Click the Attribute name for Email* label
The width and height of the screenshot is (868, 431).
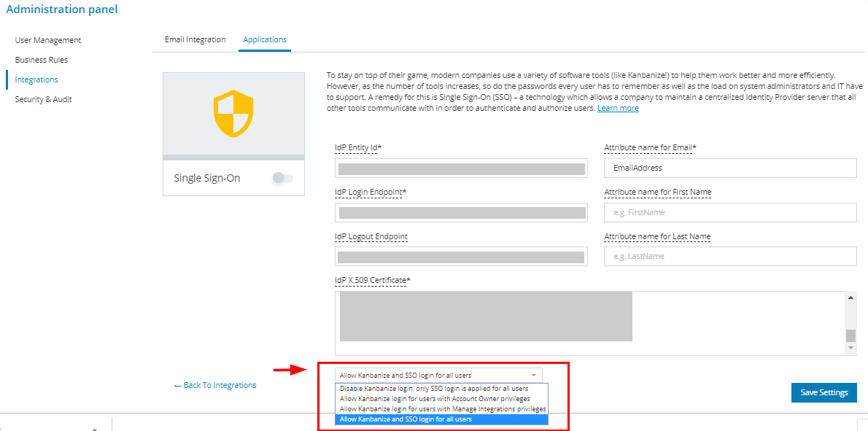click(650, 148)
